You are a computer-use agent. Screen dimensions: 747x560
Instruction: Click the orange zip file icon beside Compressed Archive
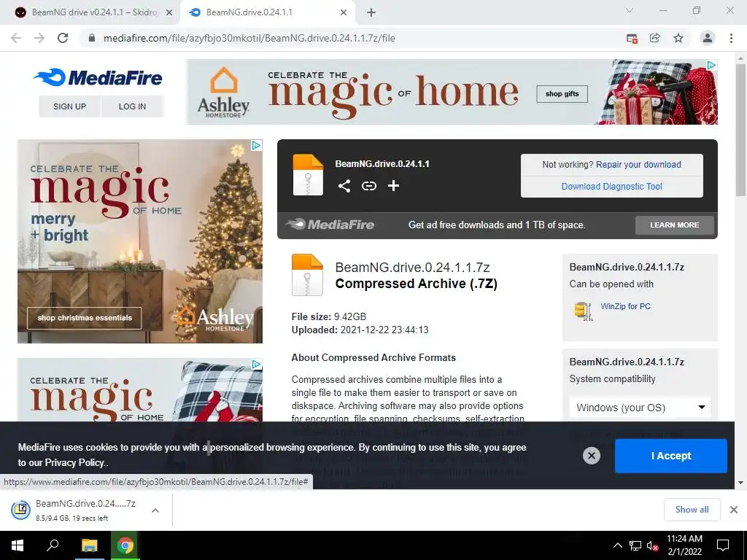(307, 275)
